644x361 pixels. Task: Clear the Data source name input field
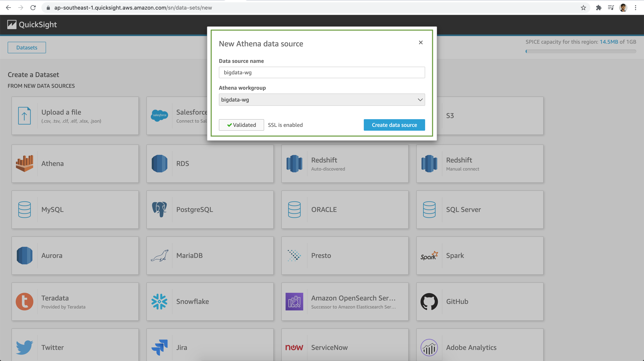(322, 72)
